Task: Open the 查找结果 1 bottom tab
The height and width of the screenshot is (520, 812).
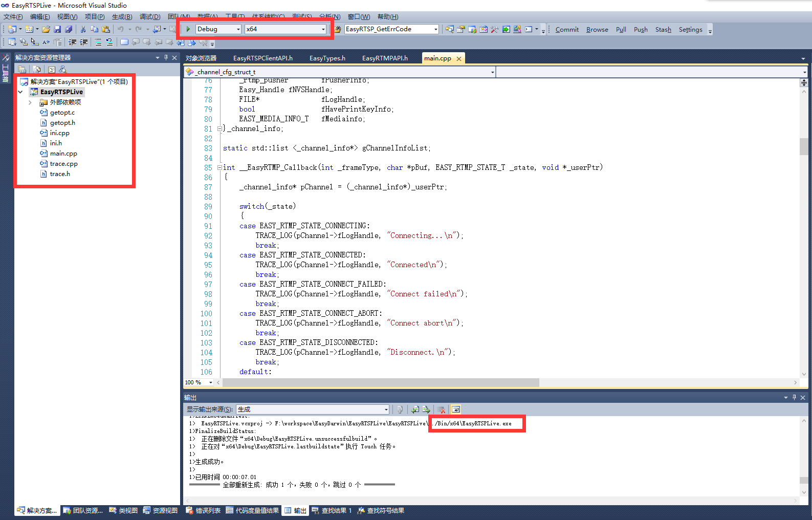Action: tap(332, 510)
